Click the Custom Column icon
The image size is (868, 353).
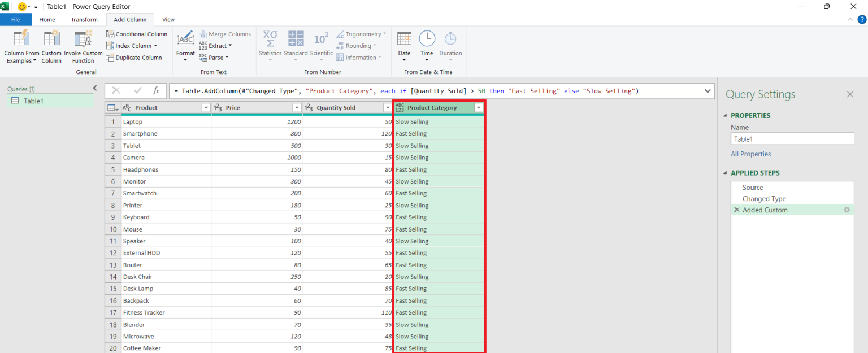click(51, 38)
